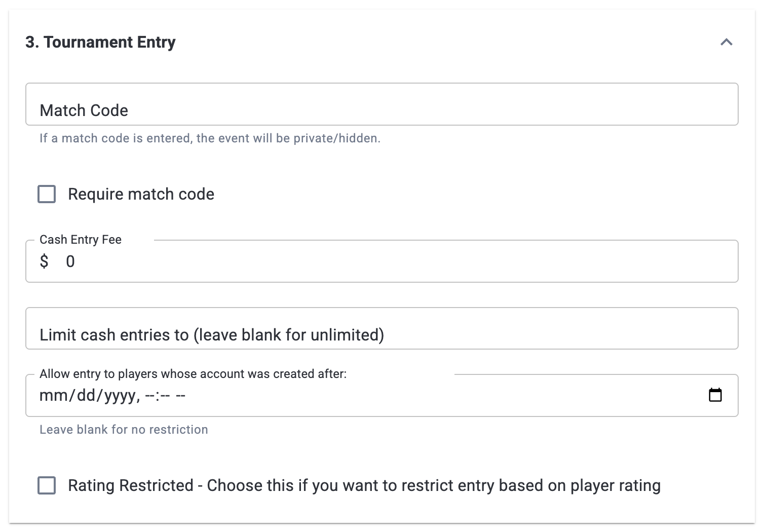Collapse the Tournament Entry section chevron
This screenshot has width=763, height=532.
click(x=726, y=42)
